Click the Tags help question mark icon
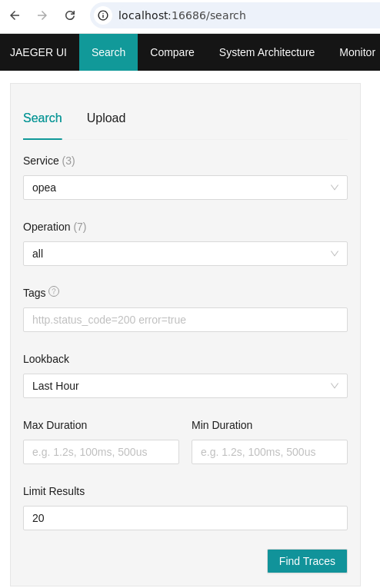Screen dimensions: 380x588 pyautogui.click(x=54, y=292)
